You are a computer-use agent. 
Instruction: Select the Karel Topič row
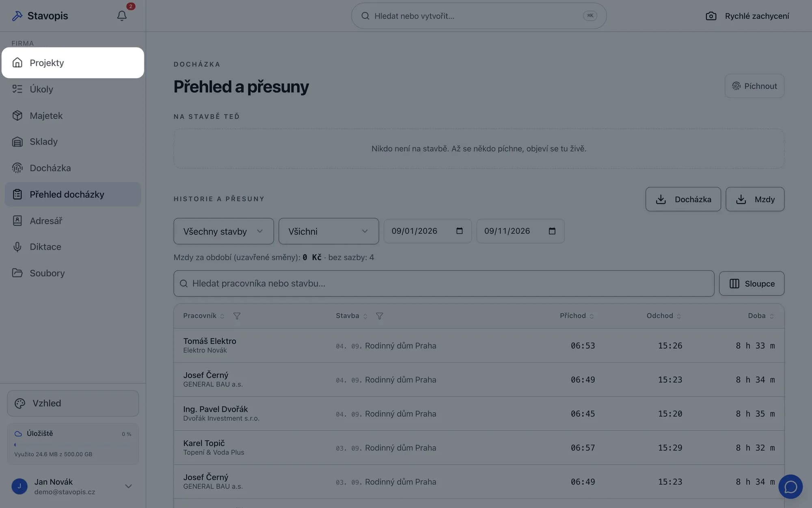click(x=479, y=447)
